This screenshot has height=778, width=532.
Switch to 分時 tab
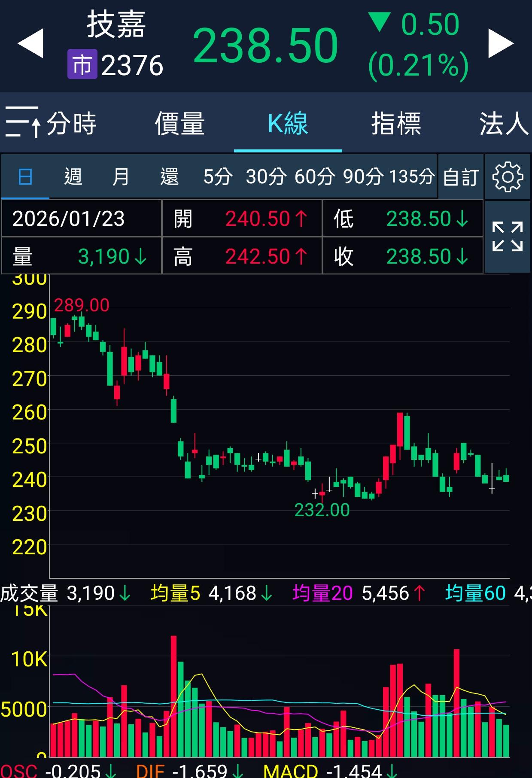pos(72,124)
